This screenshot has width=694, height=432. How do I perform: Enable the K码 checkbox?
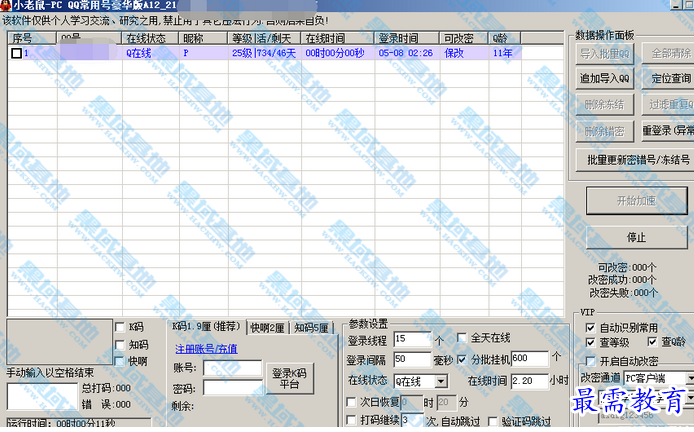click(120, 327)
